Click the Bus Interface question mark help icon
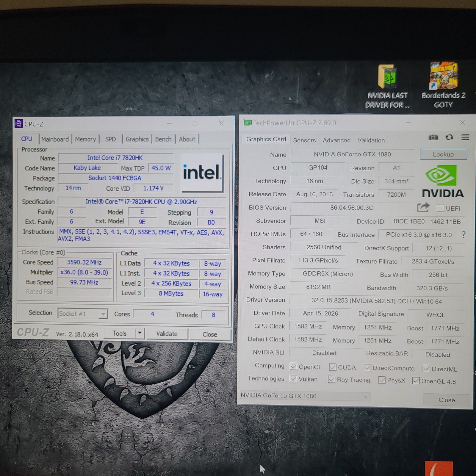Viewport: 476px width, 476px height. pos(464,235)
